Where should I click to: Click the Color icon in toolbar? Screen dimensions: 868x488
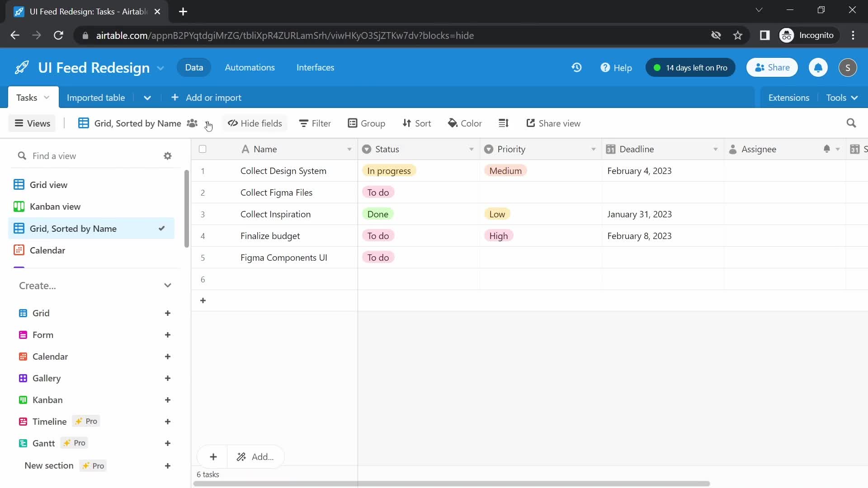tap(466, 123)
